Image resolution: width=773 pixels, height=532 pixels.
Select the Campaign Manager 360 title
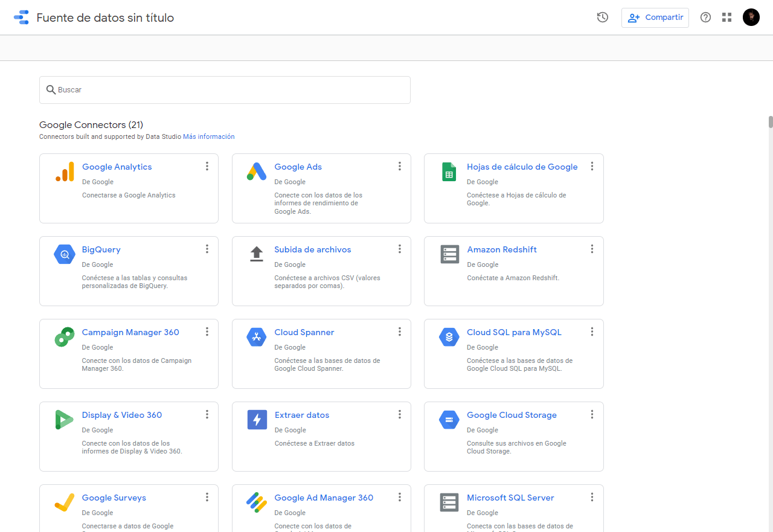[130, 332]
